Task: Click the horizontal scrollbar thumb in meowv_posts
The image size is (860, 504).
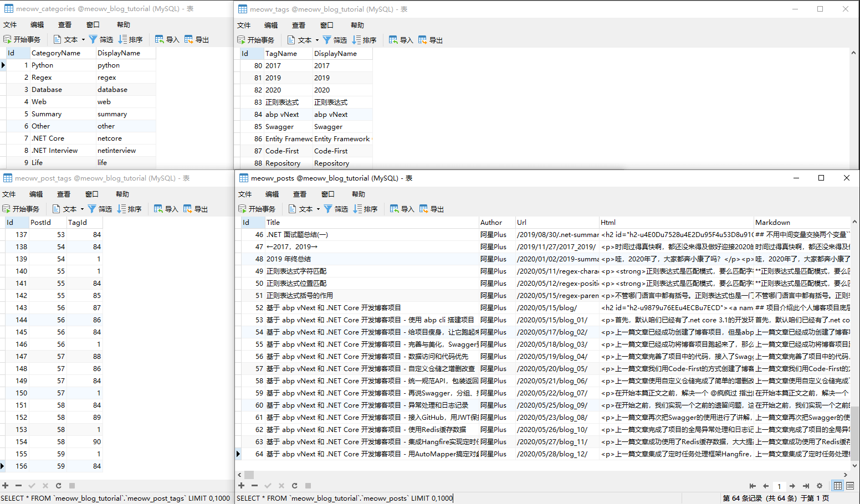Action: coord(249,475)
